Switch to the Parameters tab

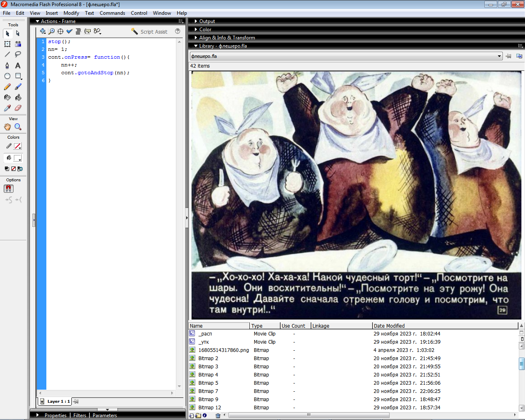pos(105,415)
